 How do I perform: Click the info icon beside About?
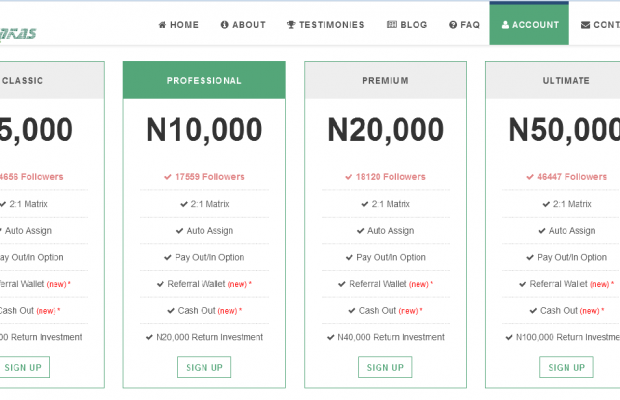pos(225,25)
